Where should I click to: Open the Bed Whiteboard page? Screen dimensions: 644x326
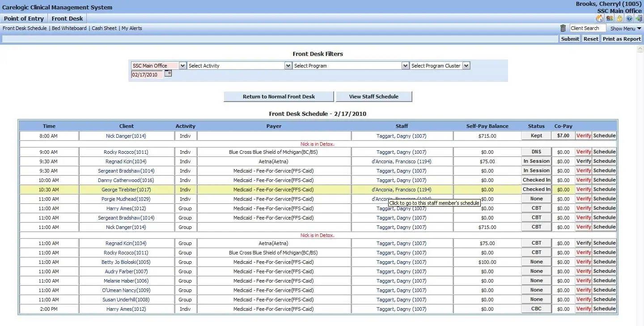click(69, 28)
